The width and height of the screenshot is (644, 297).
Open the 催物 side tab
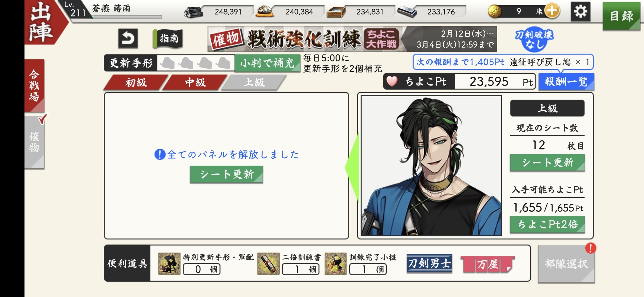(x=34, y=142)
